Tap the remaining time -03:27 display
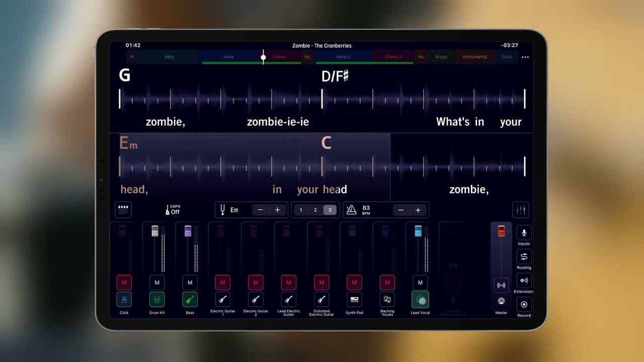 (x=510, y=45)
